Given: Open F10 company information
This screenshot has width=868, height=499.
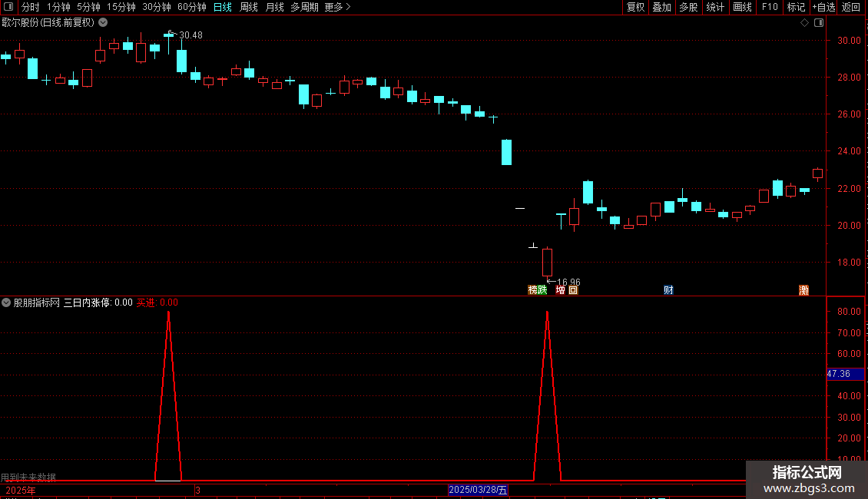Looking at the screenshot, I should 770,7.
